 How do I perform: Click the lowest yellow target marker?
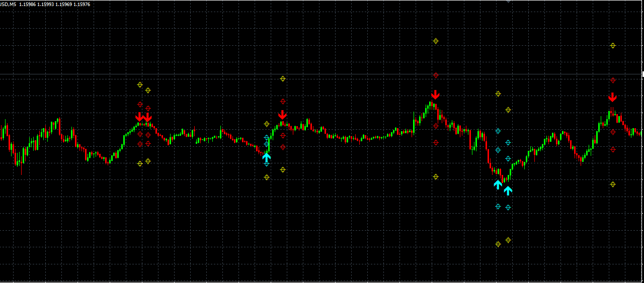point(498,244)
